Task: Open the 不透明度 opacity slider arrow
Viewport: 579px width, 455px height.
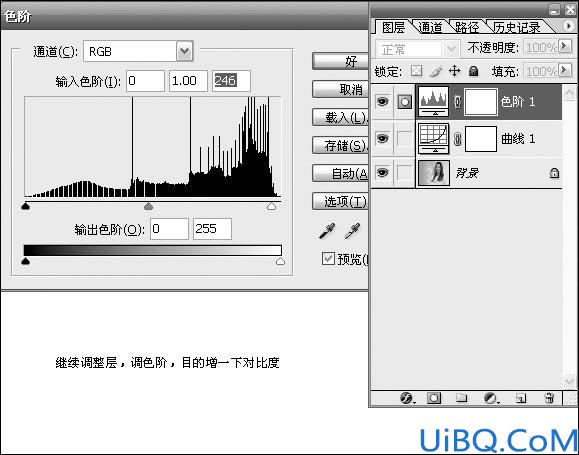Action: point(565,47)
